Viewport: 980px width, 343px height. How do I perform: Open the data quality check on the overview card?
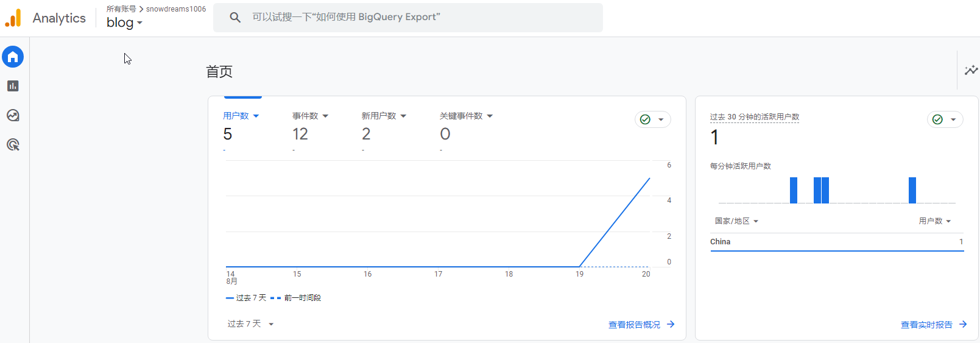coord(652,119)
